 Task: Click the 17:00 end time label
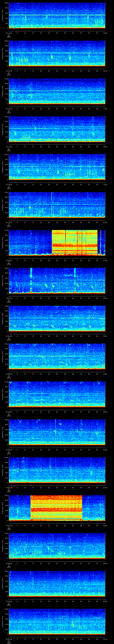tap(105, 109)
